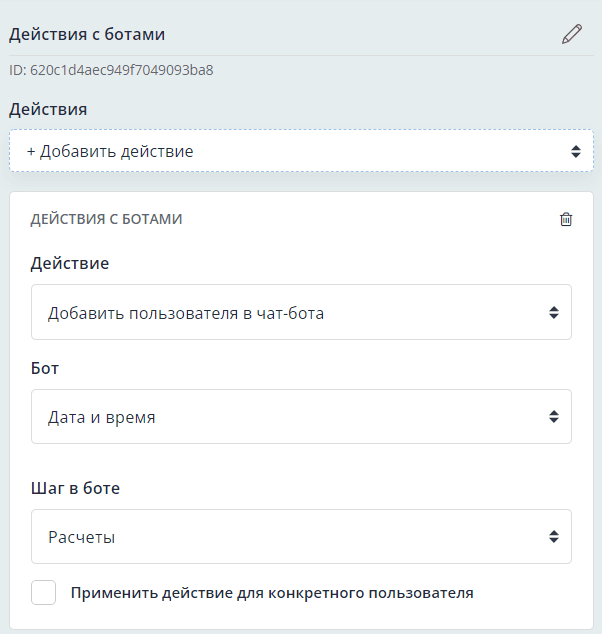Expand the 'Дата и время' bot selector

tap(290, 417)
